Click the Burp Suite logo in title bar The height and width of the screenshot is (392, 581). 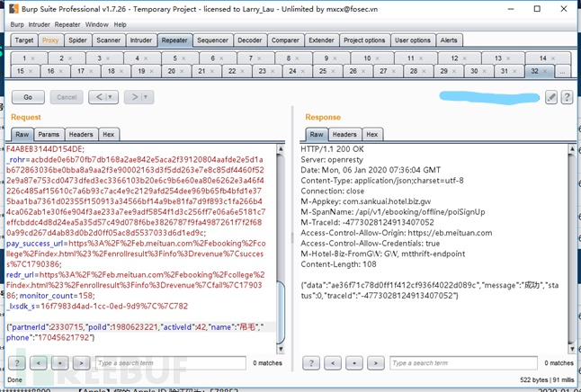click(x=14, y=8)
